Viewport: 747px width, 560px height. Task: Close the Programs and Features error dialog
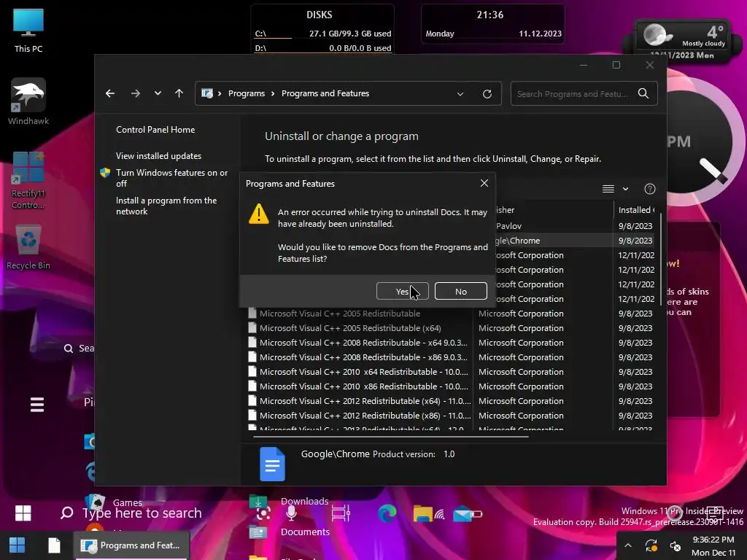click(484, 183)
